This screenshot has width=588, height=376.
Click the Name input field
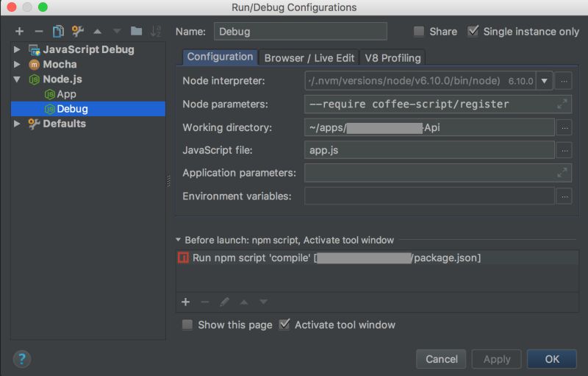point(301,32)
